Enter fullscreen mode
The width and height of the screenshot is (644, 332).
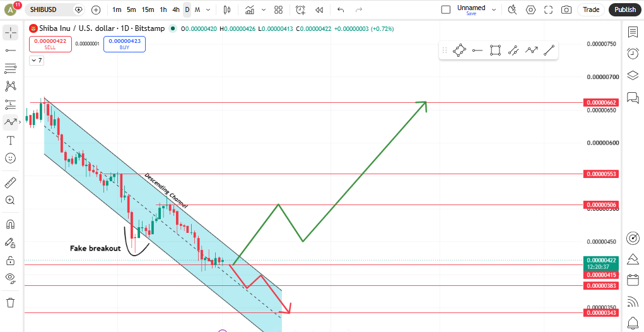click(548, 10)
